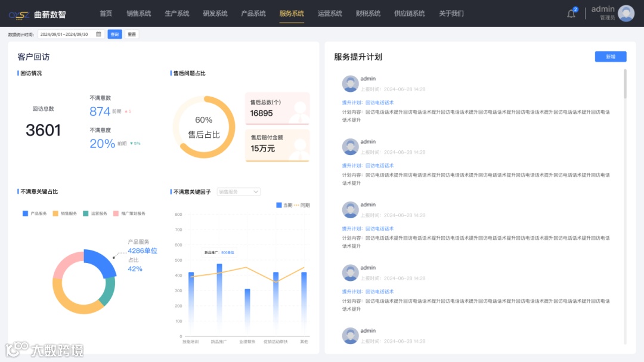Open the 销售系统 menu item
The height and width of the screenshot is (362, 644).
[x=139, y=14]
